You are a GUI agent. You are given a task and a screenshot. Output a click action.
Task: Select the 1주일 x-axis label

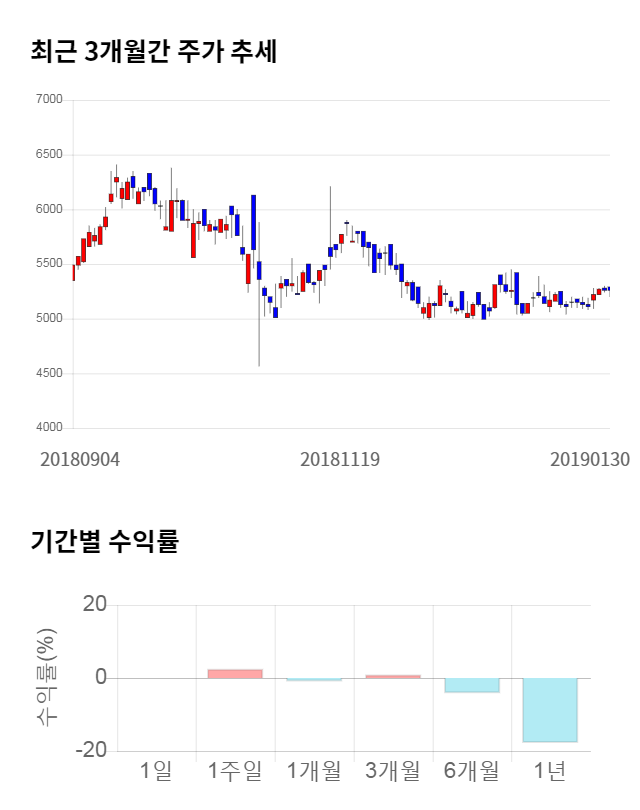coord(235,771)
